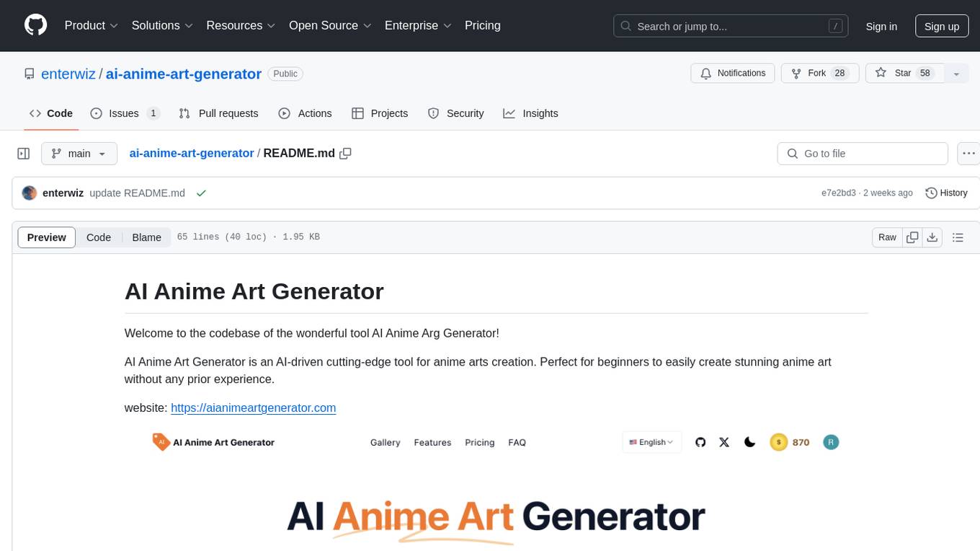Expand the file tree side panel
980x551 pixels.
(x=24, y=154)
